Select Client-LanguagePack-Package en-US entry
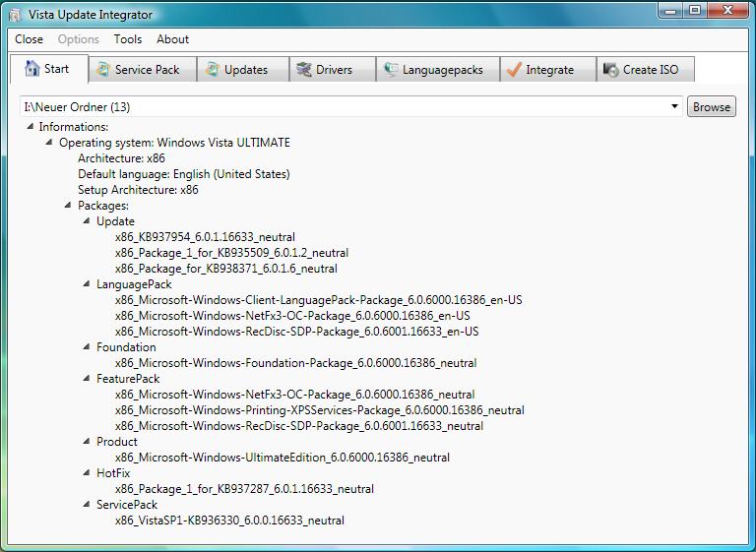 pos(319,300)
